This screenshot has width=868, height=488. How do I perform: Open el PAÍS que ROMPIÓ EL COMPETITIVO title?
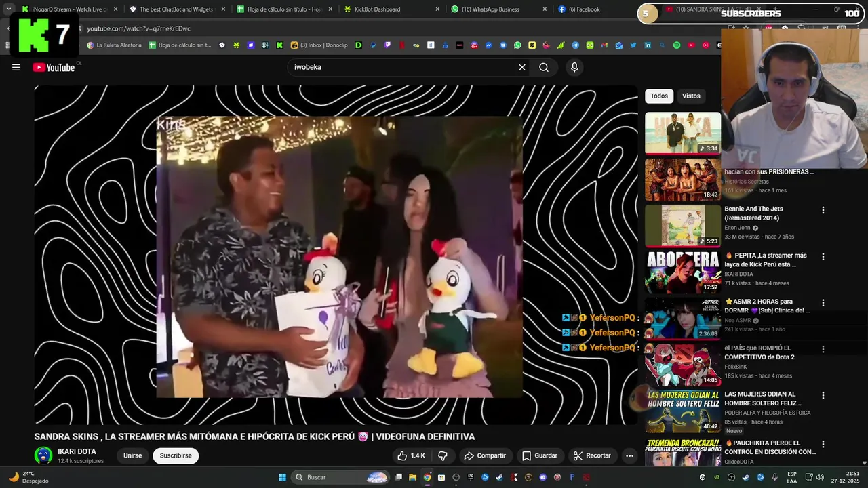point(759,352)
